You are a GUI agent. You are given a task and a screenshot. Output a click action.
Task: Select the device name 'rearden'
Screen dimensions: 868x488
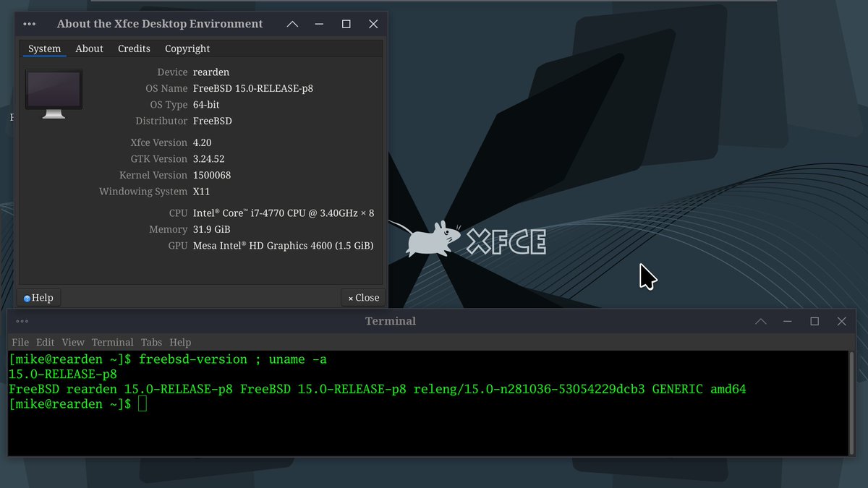pos(211,72)
